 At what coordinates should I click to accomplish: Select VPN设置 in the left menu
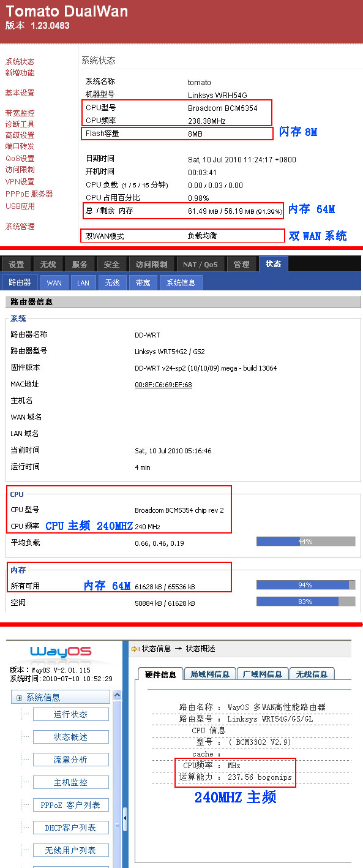(20, 181)
